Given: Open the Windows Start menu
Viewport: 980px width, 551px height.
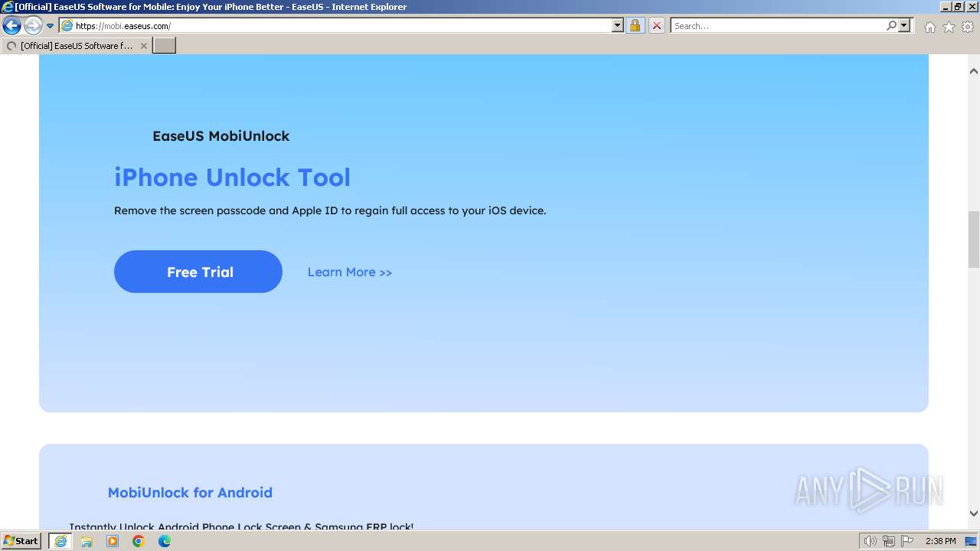Looking at the screenshot, I should [21, 541].
